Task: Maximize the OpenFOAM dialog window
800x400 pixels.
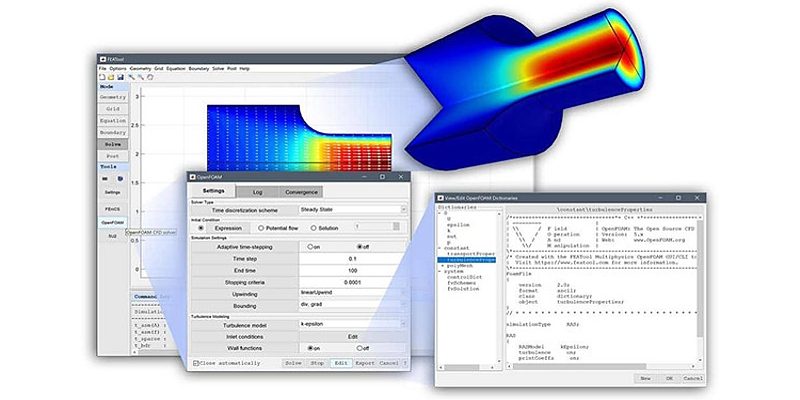Action: [x=382, y=177]
